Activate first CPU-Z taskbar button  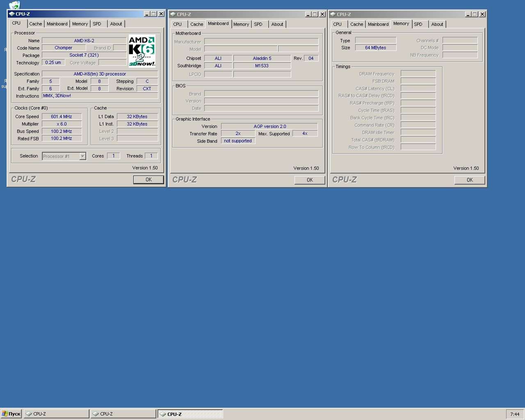(x=57, y=414)
